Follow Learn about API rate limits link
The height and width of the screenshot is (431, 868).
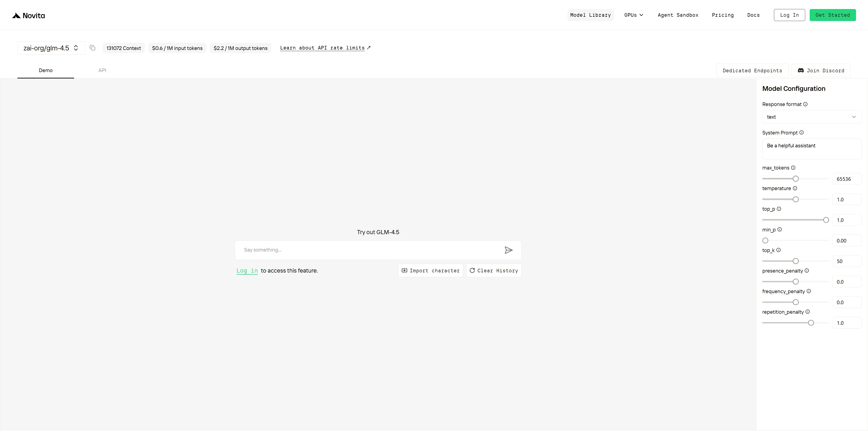tap(325, 48)
